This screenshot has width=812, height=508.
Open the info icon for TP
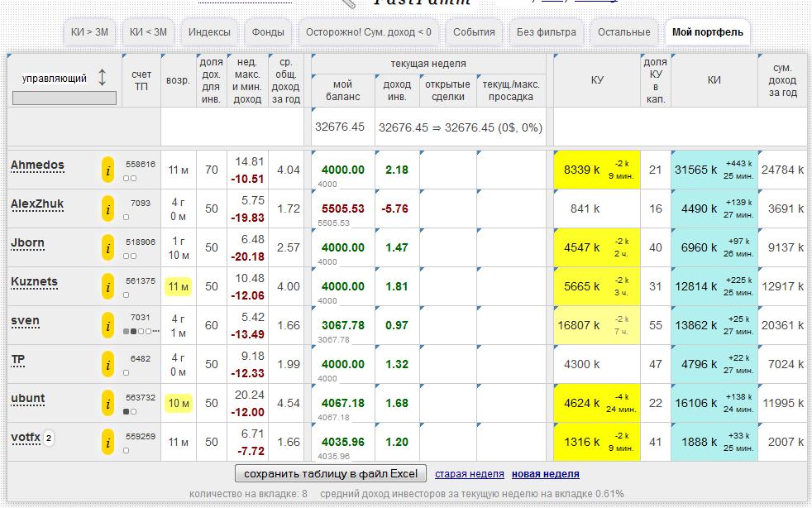[107, 364]
